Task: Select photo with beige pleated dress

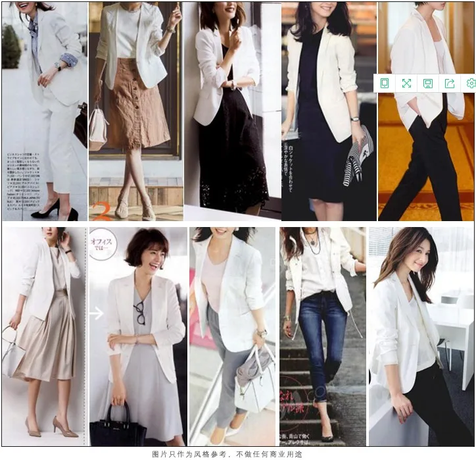Action: click(x=45, y=337)
